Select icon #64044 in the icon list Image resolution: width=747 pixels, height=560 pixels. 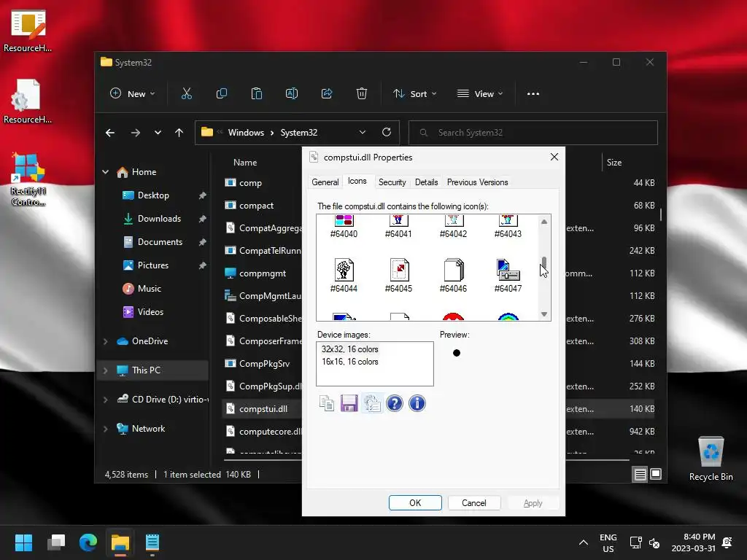point(344,275)
